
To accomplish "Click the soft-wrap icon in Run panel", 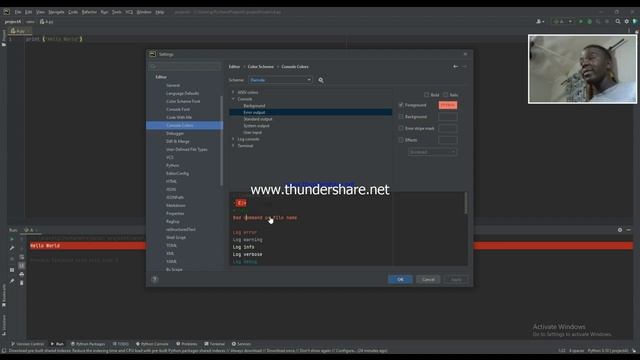I will (x=22, y=257).
